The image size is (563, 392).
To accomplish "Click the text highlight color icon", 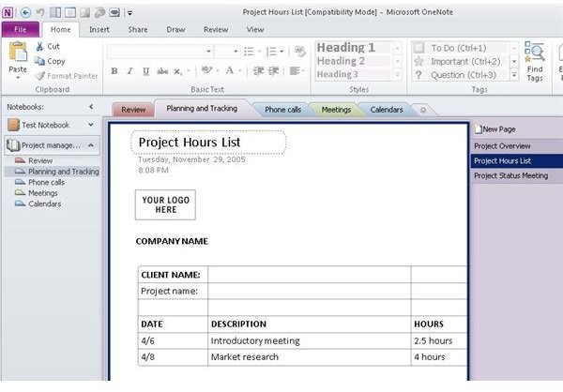I will 206,70.
